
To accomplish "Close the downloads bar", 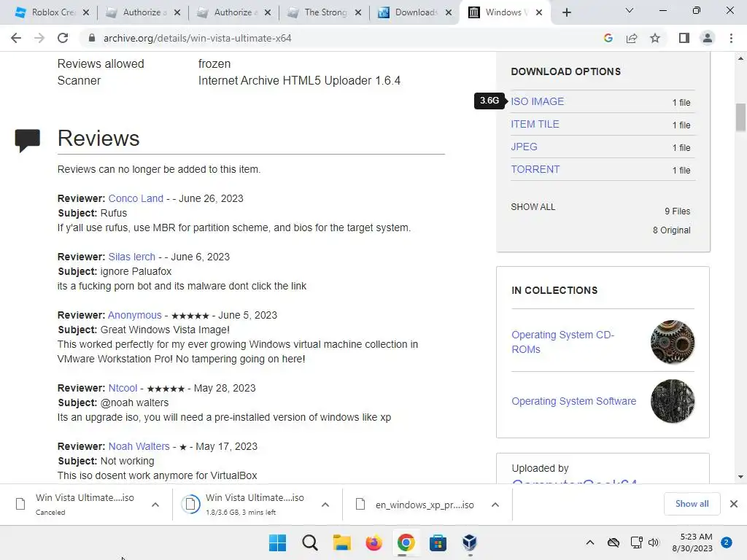I will [734, 504].
